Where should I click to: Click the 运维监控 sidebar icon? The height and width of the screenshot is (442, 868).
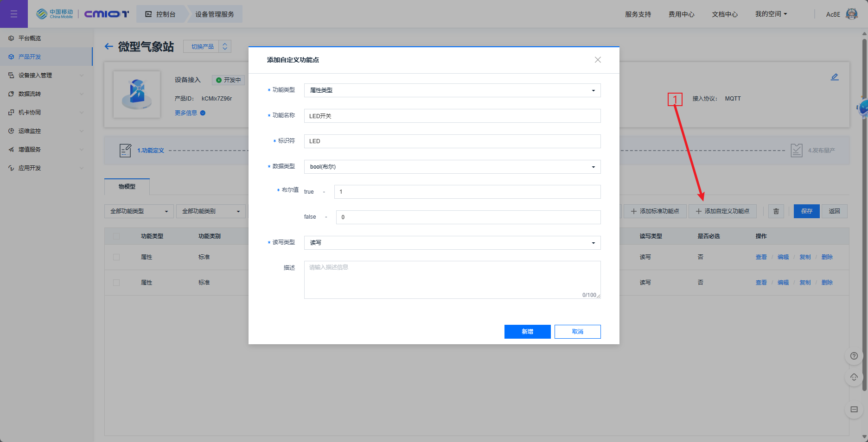[x=11, y=131]
